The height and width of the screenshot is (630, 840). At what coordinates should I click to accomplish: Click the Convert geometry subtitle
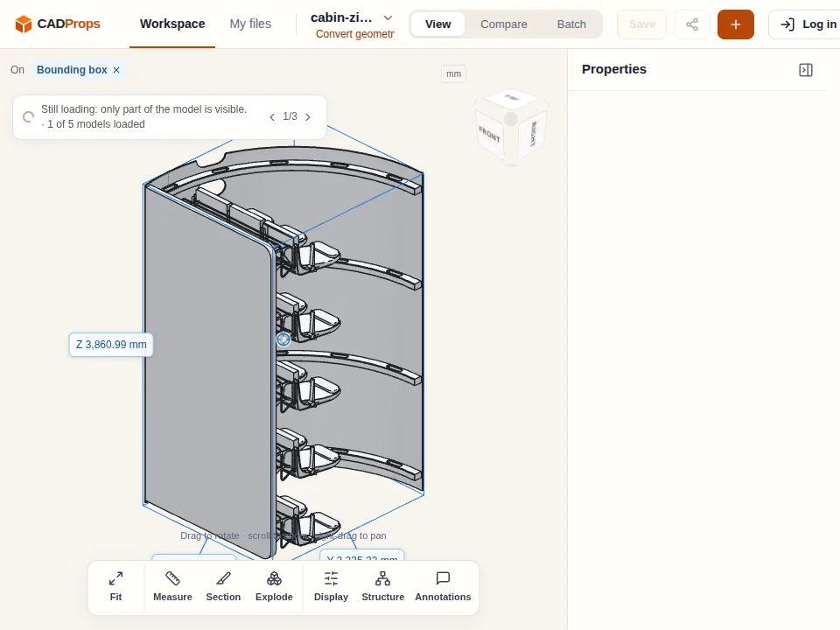point(354,34)
